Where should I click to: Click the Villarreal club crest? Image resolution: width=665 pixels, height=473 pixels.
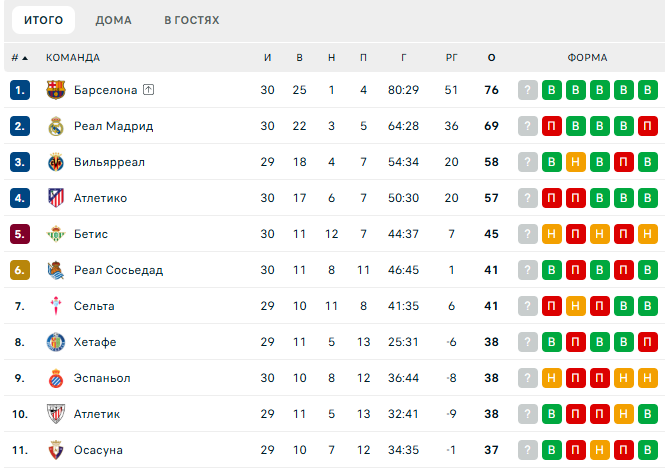(56, 162)
